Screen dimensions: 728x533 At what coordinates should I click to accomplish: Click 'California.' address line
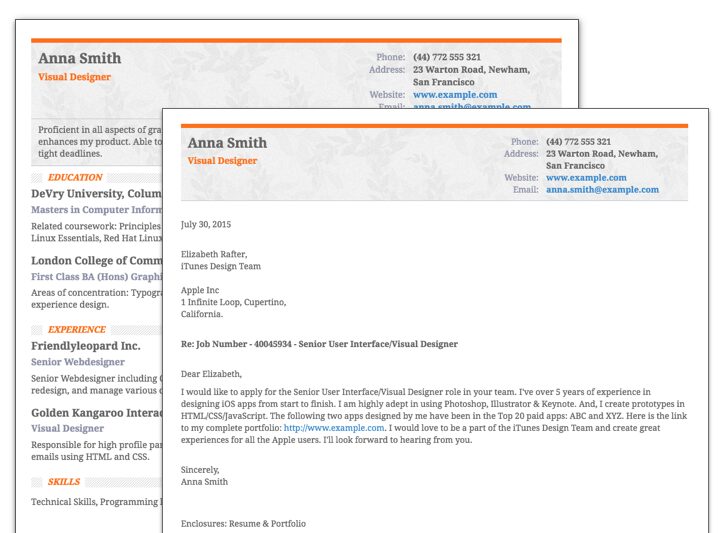[x=202, y=314]
